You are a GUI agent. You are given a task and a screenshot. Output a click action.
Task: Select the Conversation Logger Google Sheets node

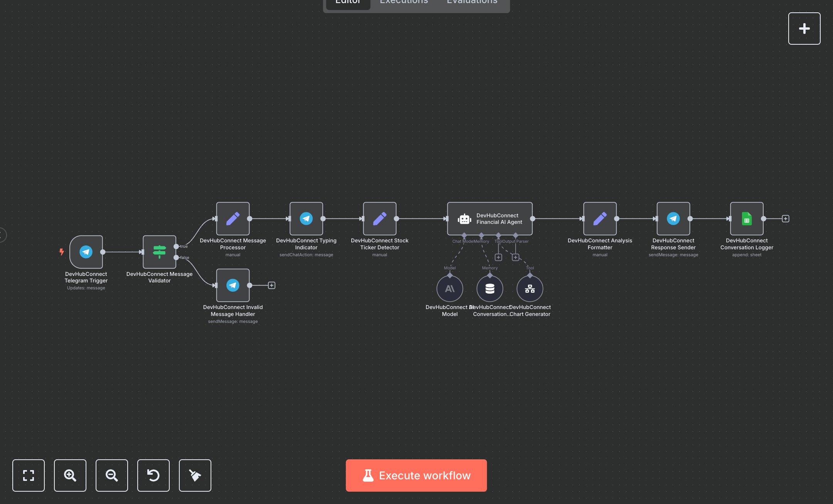[747, 218]
